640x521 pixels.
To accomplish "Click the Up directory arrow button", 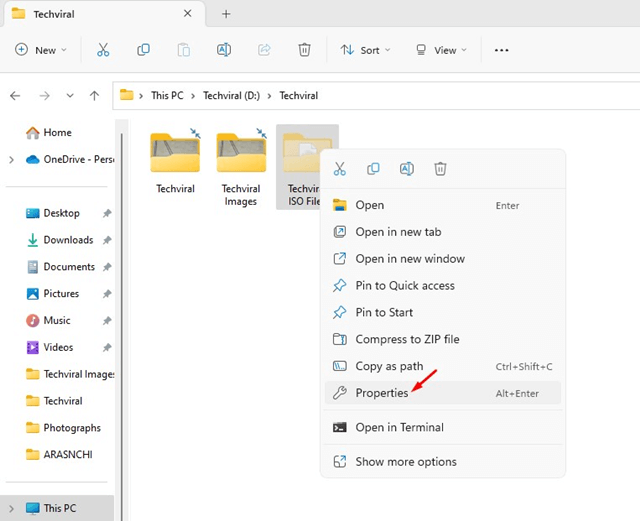I will pyautogui.click(x=94, y=96).
